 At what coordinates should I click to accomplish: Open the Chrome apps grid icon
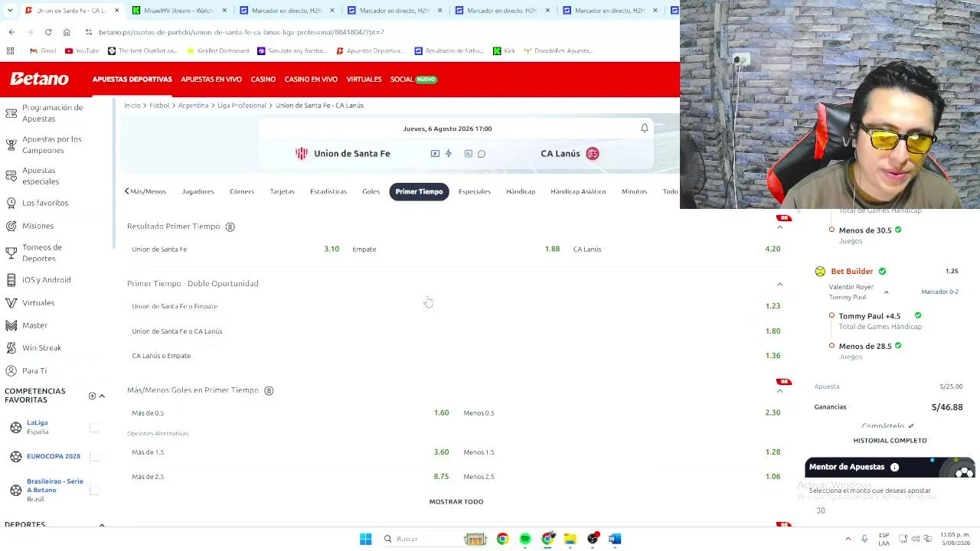click(x=10, y=51)
